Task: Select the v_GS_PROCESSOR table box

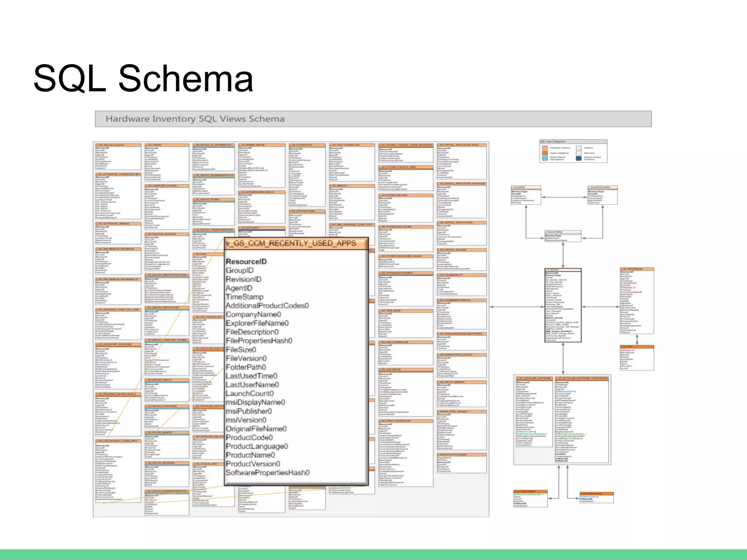Action: (637, 301)
